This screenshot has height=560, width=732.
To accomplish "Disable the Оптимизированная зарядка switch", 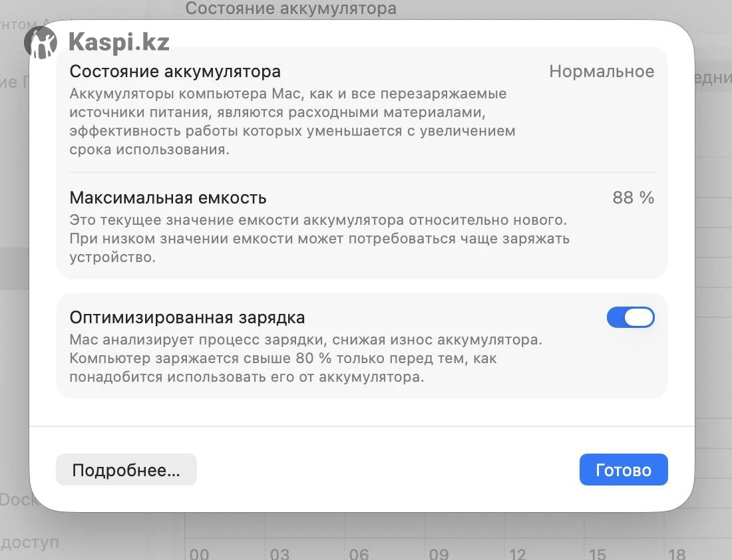I will coord(630,318).
